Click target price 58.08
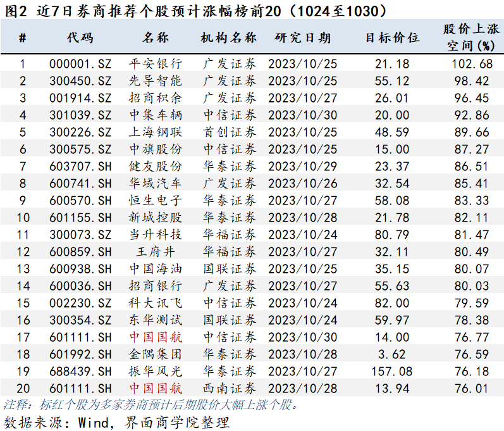504x431 pixels. pyautogui.click(x=392, y=201)
